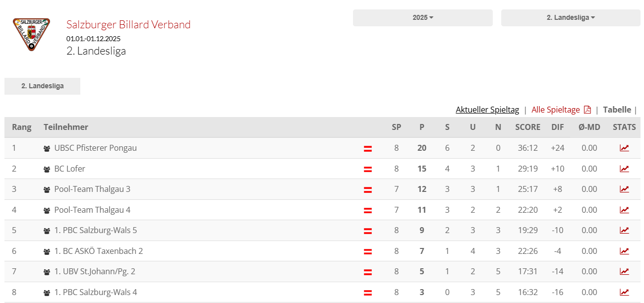Open stats chart icon for Pool-Team Thalgau 3
The width and height of the screenshot is (644, 303).
tap(624, 189)
